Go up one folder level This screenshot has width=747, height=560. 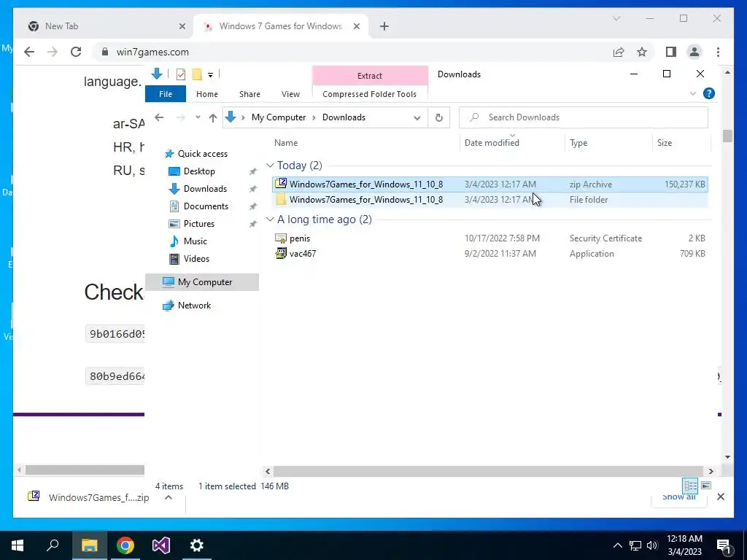213,117
